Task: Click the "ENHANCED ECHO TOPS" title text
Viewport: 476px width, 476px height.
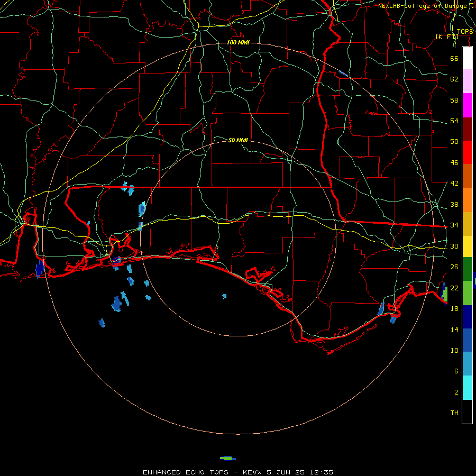Action: coord(186,472)
